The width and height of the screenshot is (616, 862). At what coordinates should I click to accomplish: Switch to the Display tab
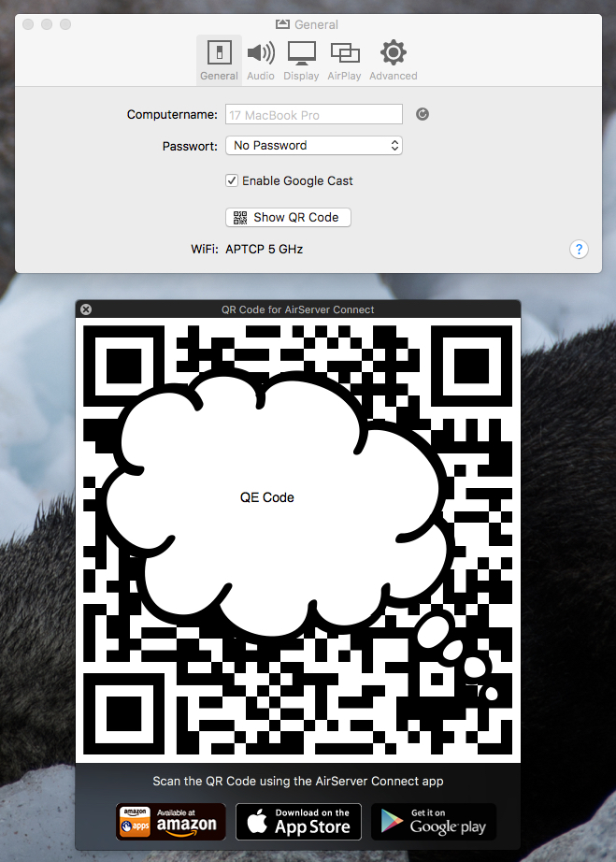(x=301, y=60)
